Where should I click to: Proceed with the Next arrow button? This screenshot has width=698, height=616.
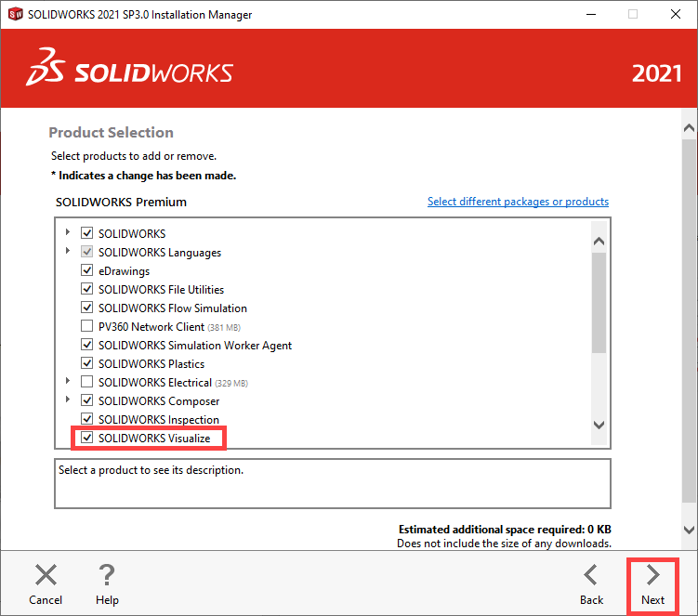(652, 574)
